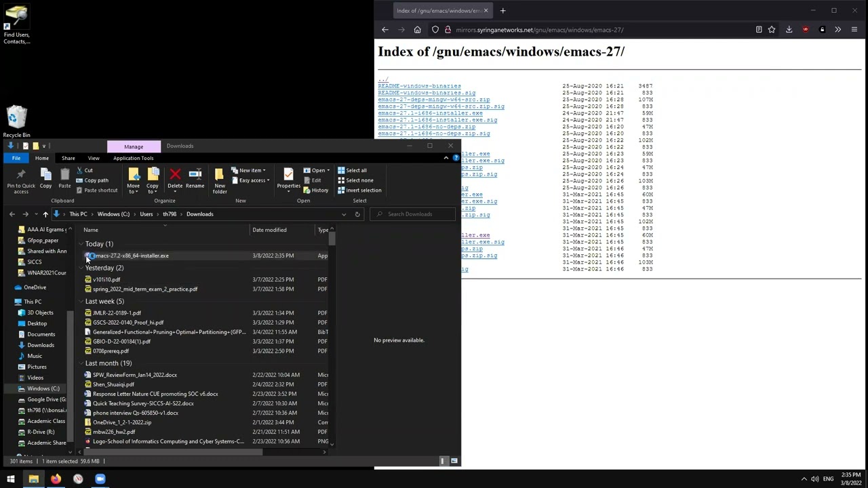
Task: Click Explorer's Back navigation arrow
Action: (12, 214)
